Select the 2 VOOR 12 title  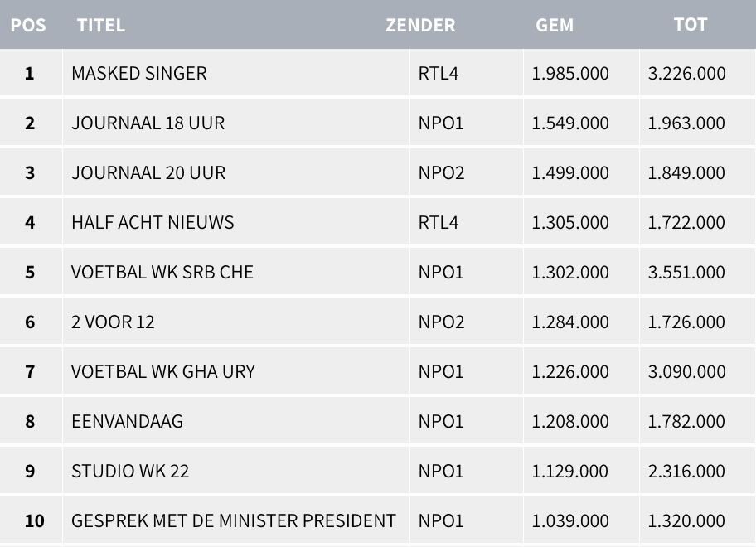click(113, 322)
